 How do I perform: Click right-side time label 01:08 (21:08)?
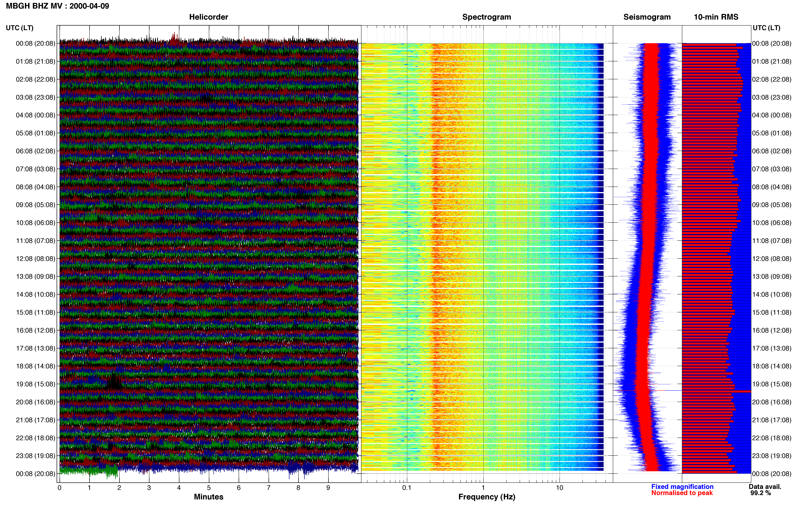(x=772, y=61)
